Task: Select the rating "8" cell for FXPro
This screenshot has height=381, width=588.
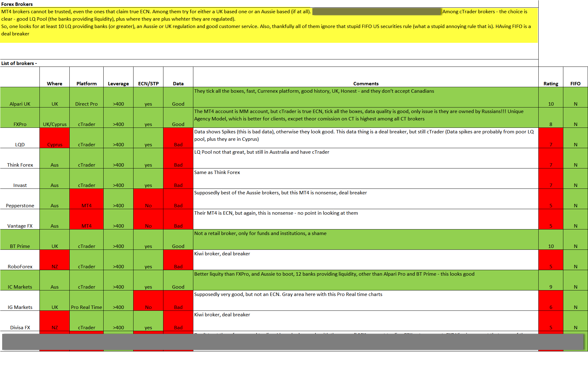Action: tap(551, 118)
